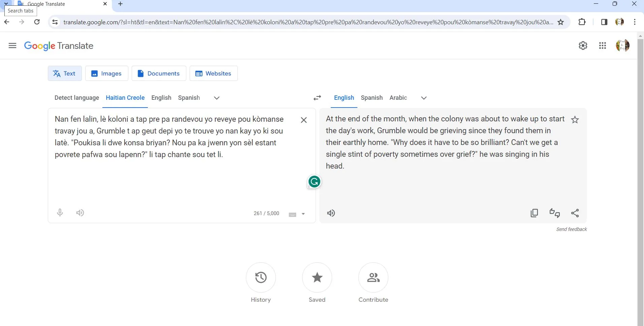Listen to the Haitian Creole source text
The height and width of the screenshot is (326, 644).
click(80, 212)
